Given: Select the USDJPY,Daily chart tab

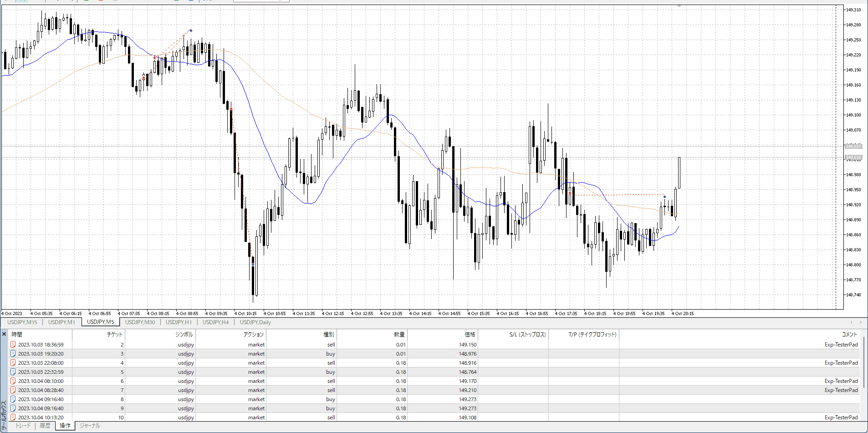Looking at the screenshot, I should coord(255,322).
